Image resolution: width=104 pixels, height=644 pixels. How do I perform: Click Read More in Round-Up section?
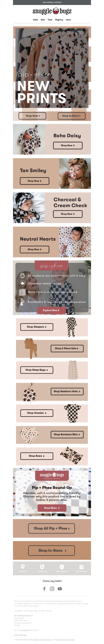pyautogui.click(x=52, y=508)
